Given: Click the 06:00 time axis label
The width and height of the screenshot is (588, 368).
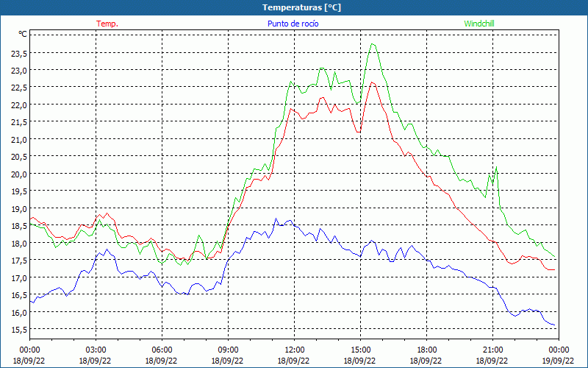Looking at the screenshot, I should coord(162,350).
